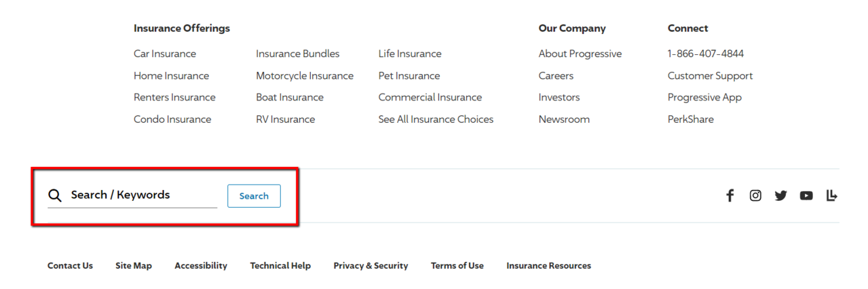Open the Terms of Use link
Viewport: 868px width, 289px height.
457,266
